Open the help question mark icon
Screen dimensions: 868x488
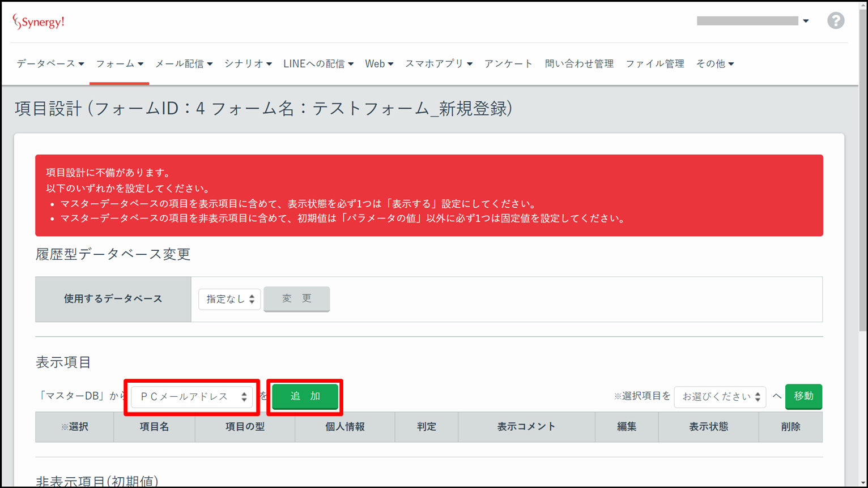(x=835, y=21)
